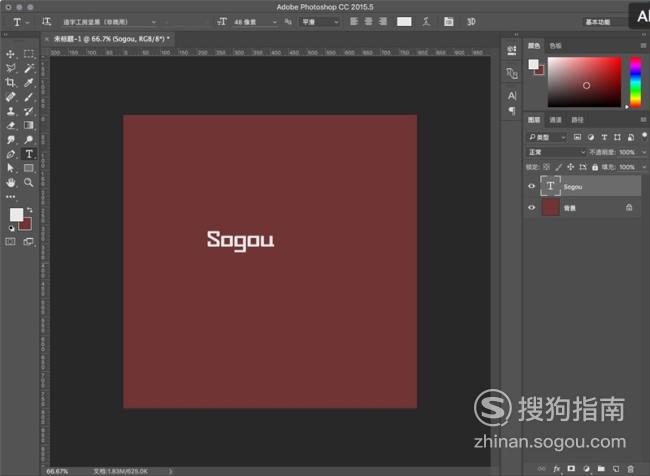Select the Move tool
Screen dimensions: 650x476
(11, 54)
